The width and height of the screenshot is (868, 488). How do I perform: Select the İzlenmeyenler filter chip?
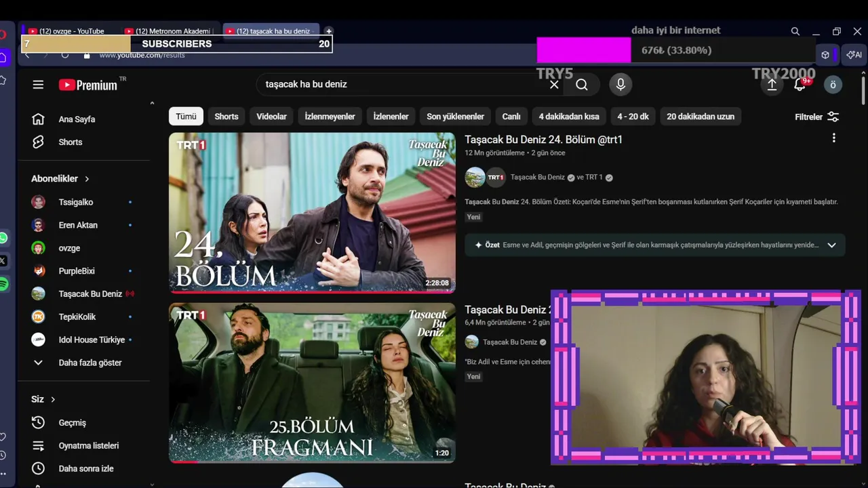pos(330,117)
